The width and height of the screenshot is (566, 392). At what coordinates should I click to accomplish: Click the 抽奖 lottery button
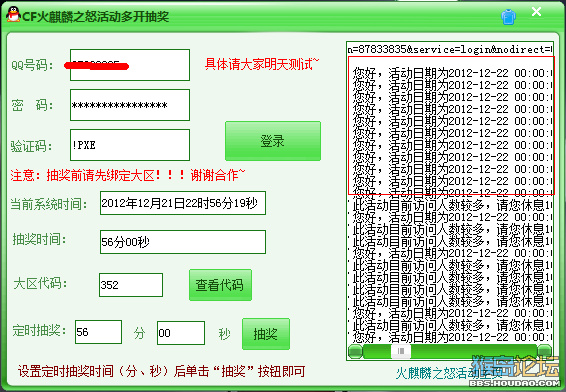(266, 334)
